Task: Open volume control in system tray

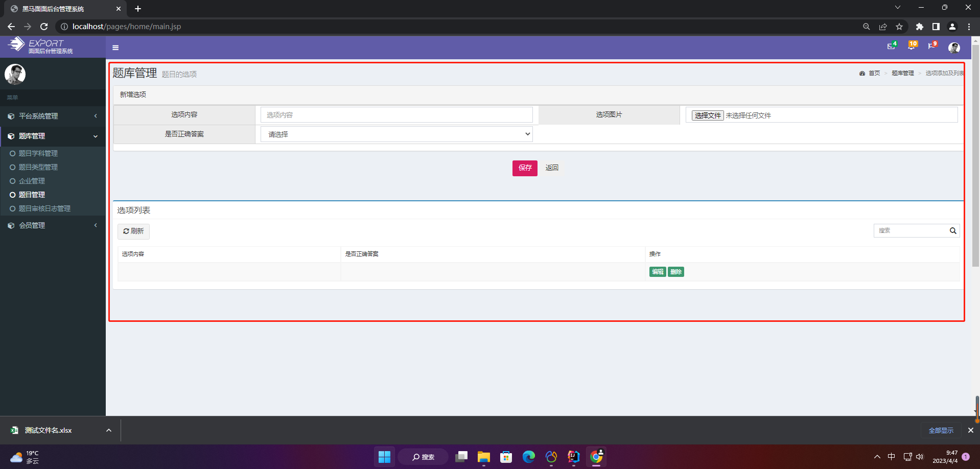Action: tap(920, 457)
